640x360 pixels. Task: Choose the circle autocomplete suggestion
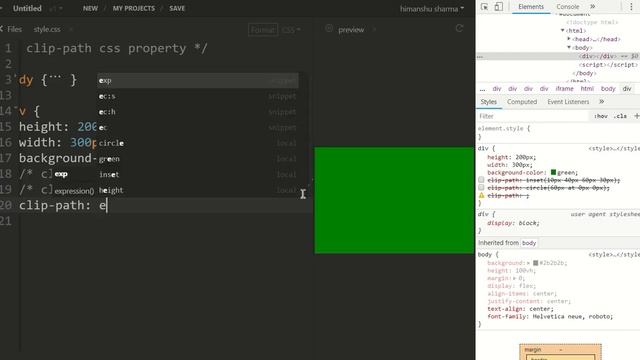(198, 143)
